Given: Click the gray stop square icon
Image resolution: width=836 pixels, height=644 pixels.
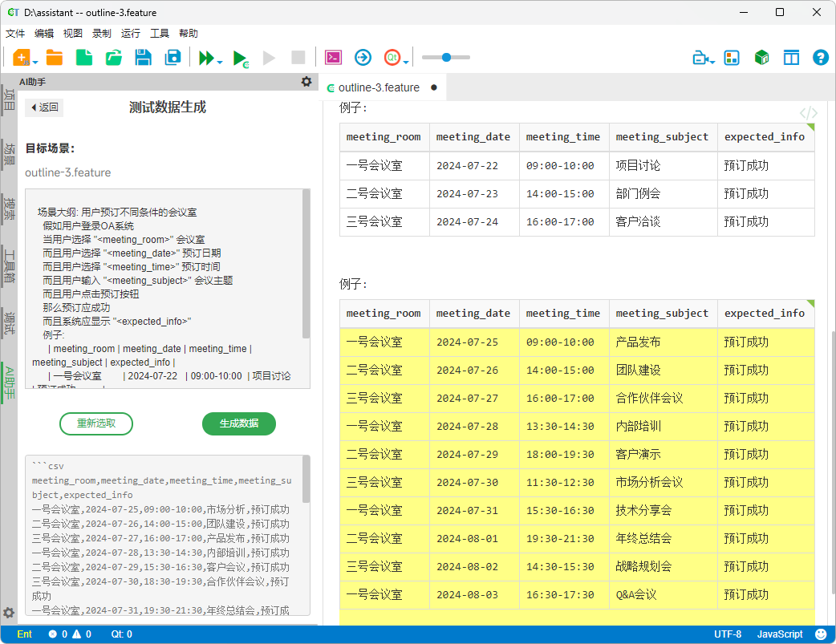Looking at the screenshot, I should point(298,57).
